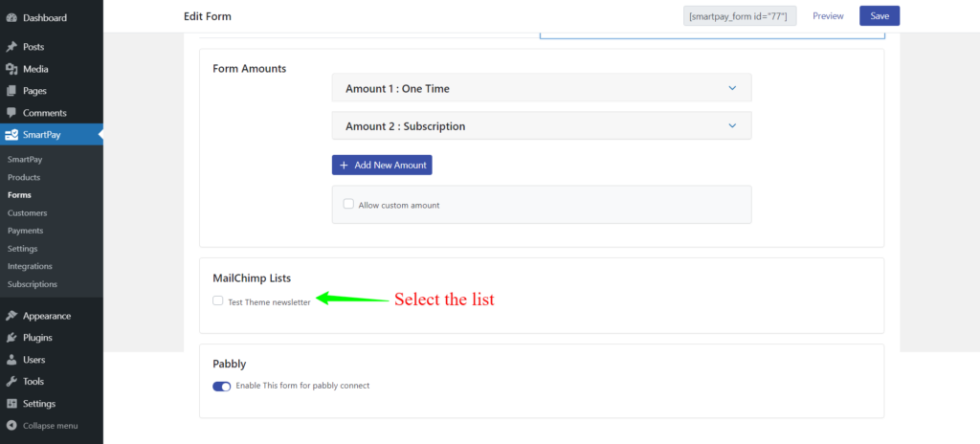Click the Add New Amount button
980x444 pixels.
[382, 166]
